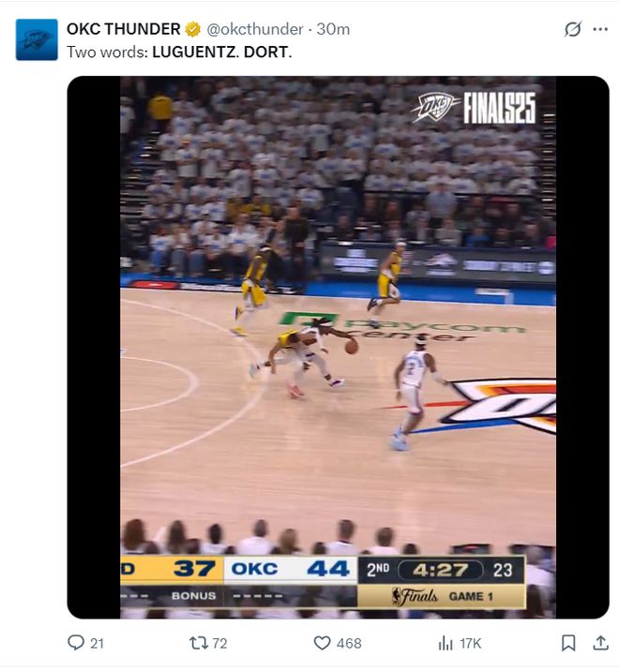This screenshot has width=619, height=672.
Task: Bookmark this post
Action: tap(568, 643)
